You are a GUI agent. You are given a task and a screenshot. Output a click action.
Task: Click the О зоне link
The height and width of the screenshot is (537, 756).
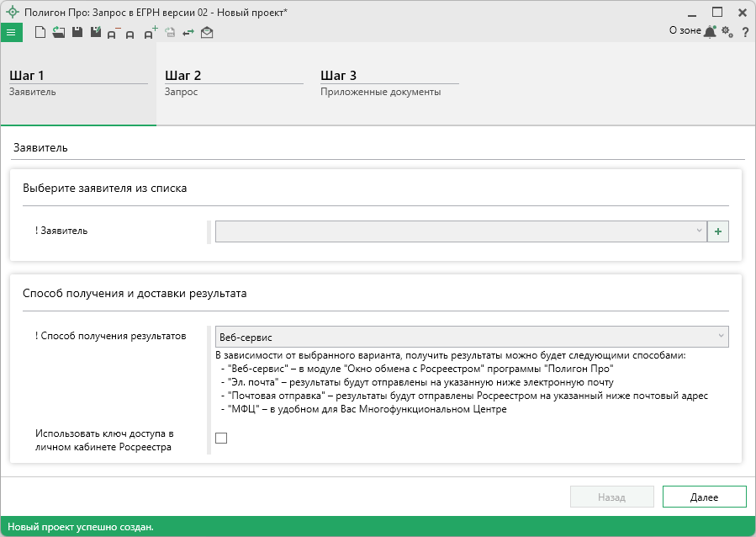(x=685, y=30)
